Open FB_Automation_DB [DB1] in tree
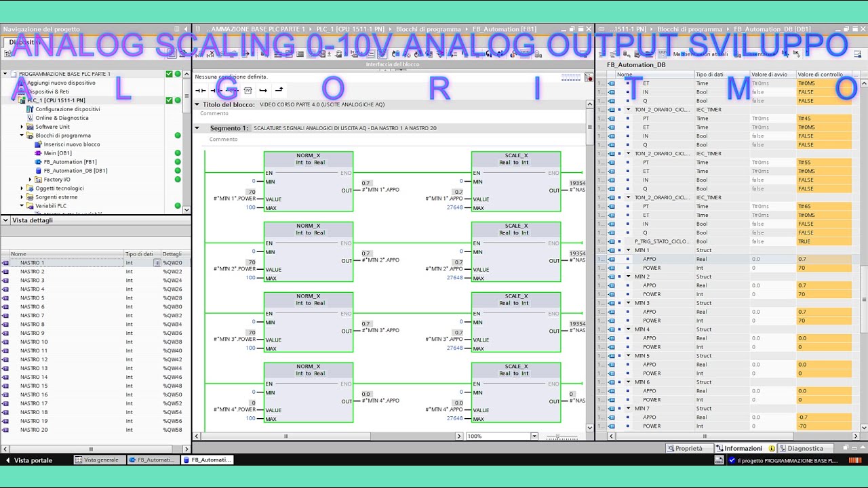Screen dimensions: 868x488 pyautogui.click(x=75, y=171)
